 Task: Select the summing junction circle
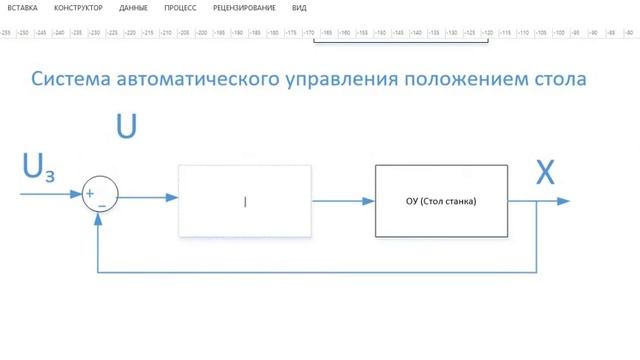pyautogui.click(x=100, y=194)
